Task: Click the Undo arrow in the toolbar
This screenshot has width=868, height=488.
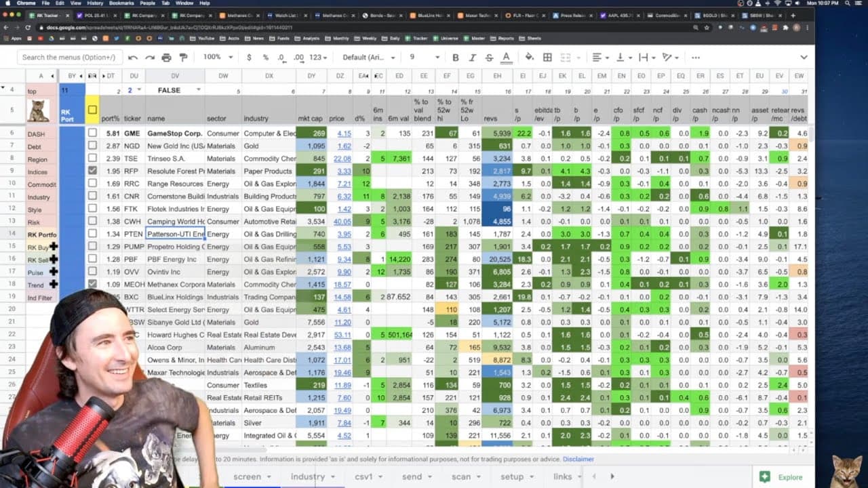Action: 133,58
